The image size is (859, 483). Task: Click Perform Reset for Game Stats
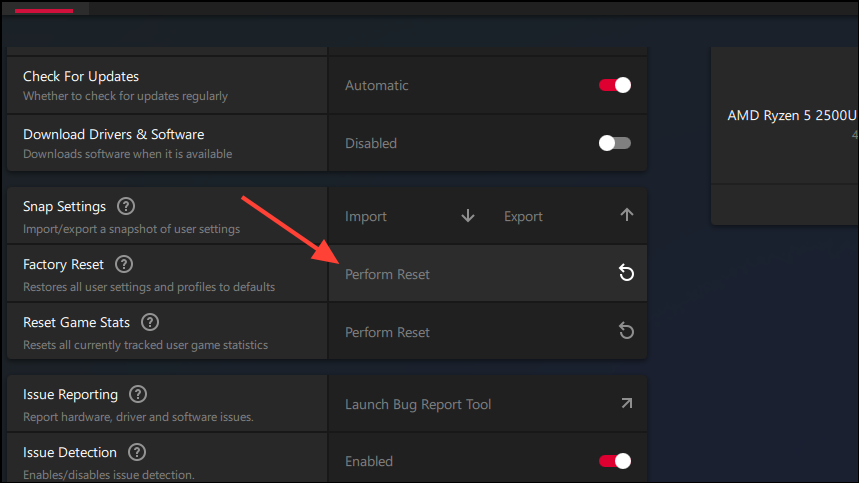[387, 332]
